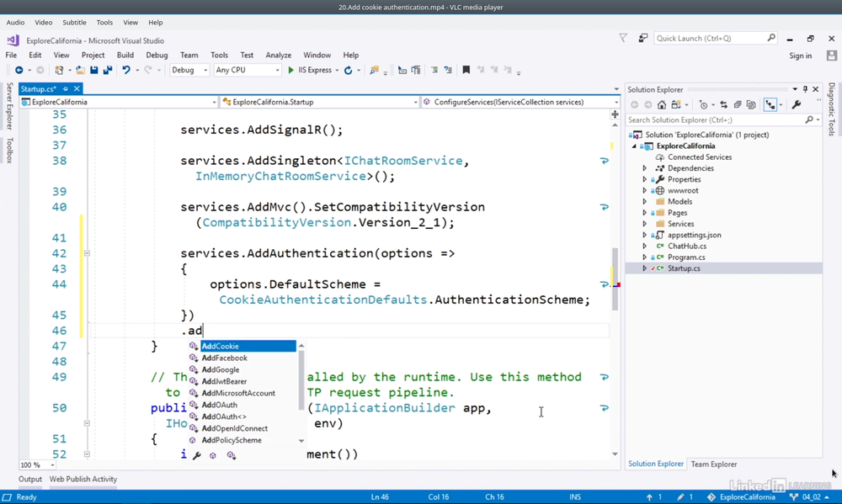Toggle the Preview Selected Items button in Solution Explorer
This screenshot has width=842, height=504.
(x=770, y=105)
